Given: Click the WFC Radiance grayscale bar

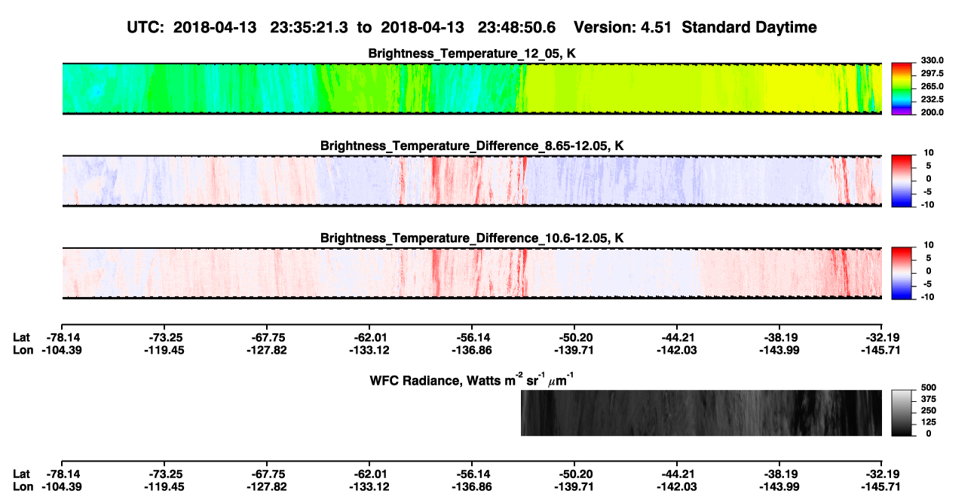Looking at the screenshot, I should pyautogui.click(x=902, y=412).
